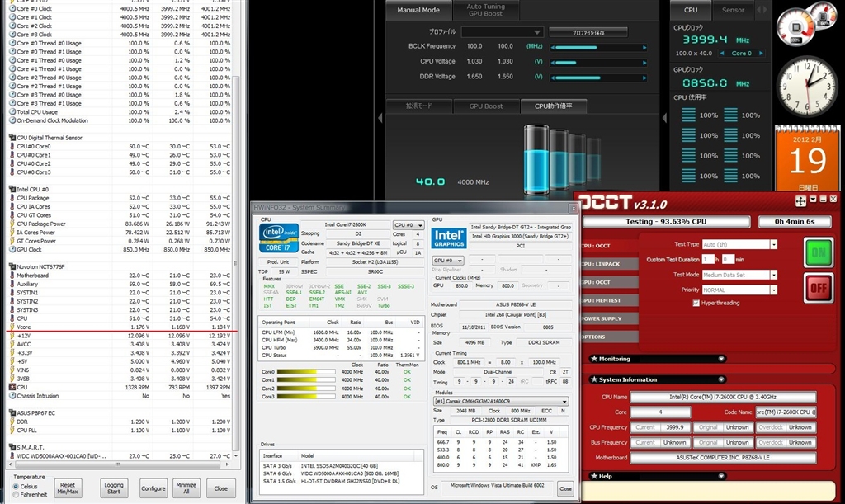Click the OCCT title bar drop-down arrow icon
Viewport: 845px width, 504px height.
click(813, 200)
